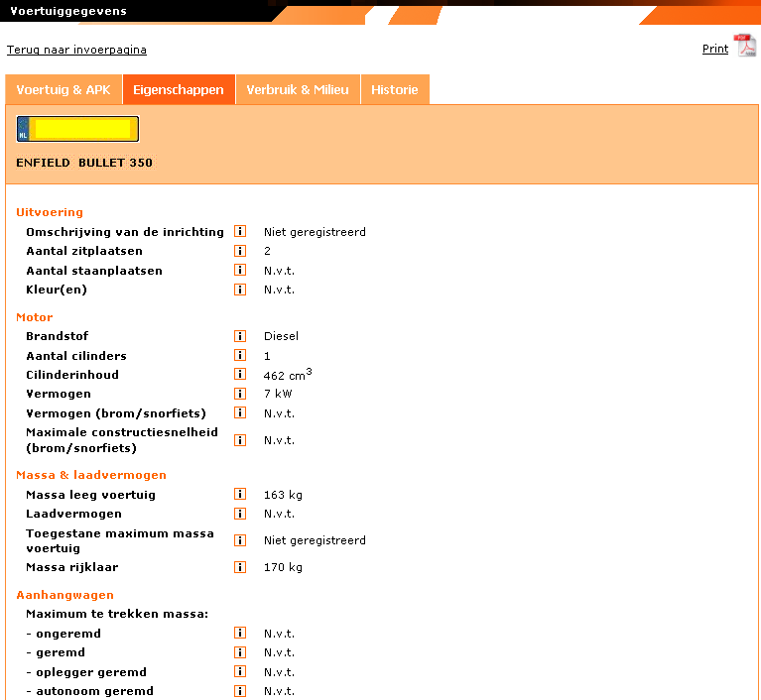Click the Print link
Image resolution: width=761 pixels, height=700 pixels.
[714, 49]
